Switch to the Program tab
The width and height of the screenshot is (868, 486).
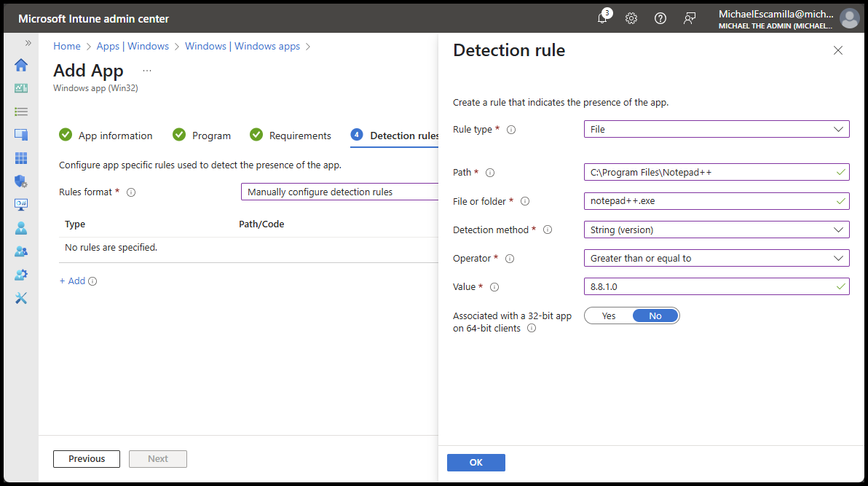210,135
